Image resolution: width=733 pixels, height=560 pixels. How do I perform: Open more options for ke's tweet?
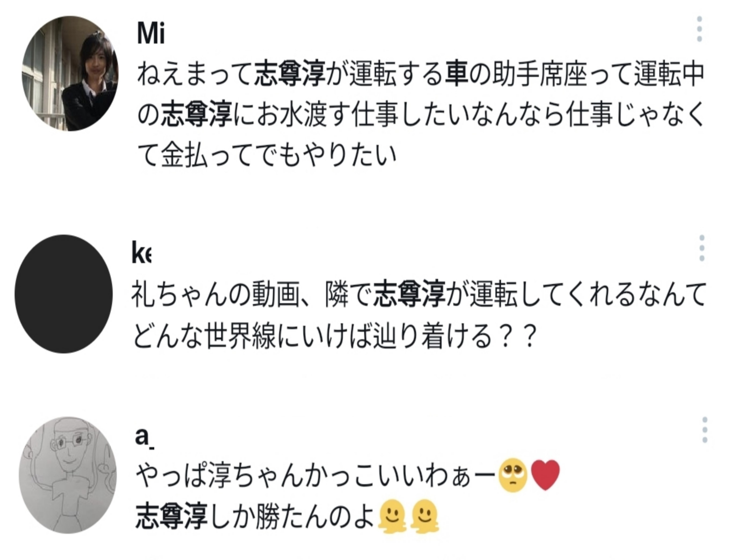coord(702,248)
